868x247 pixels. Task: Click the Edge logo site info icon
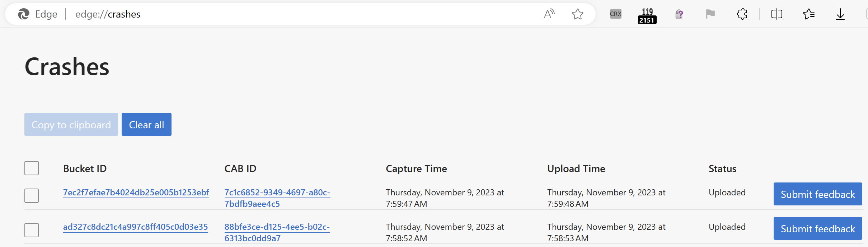coord(24,14)
